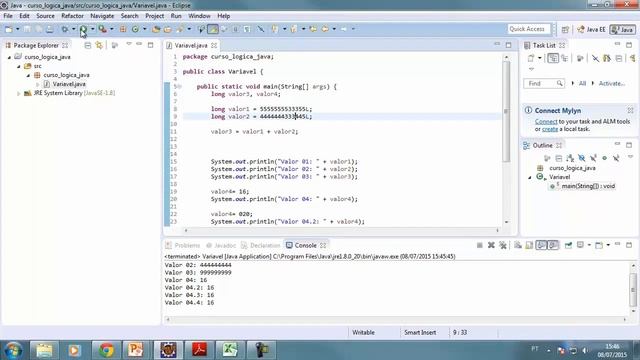Collapse All in Package Explorer
Image resolution: width=640 pixels, height=360 pixels.
tap(87, 45)
